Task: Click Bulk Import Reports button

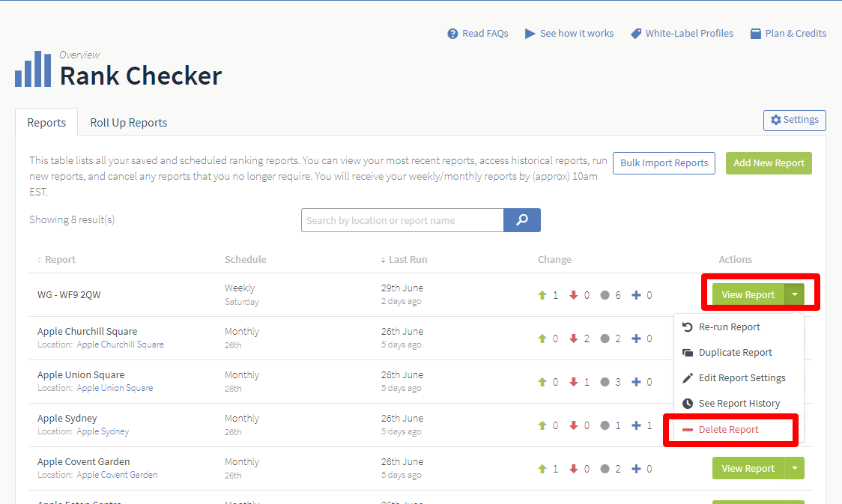Action: click(664, 163)
